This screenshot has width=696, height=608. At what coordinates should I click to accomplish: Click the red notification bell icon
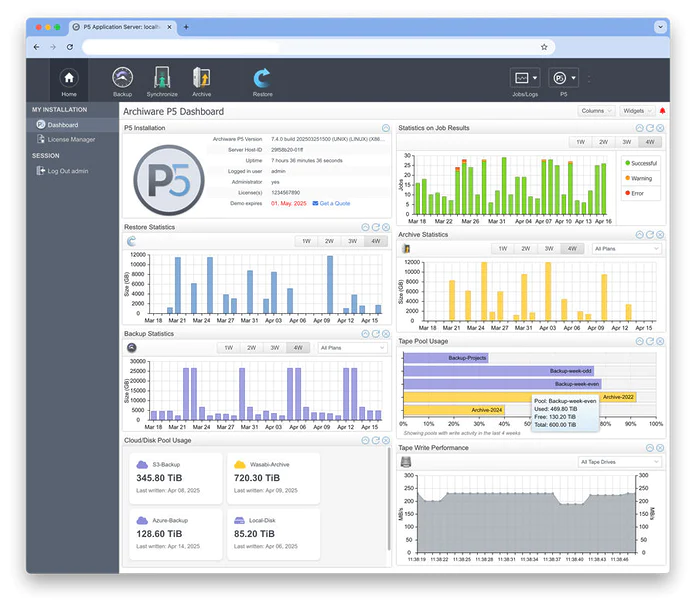tap(662, 111)
